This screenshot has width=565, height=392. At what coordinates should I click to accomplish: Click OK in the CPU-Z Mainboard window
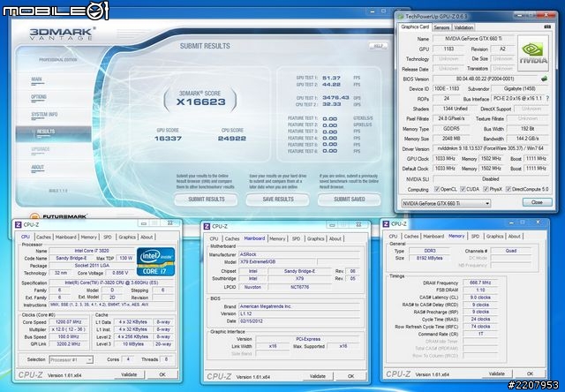click(x=351, y=376)
